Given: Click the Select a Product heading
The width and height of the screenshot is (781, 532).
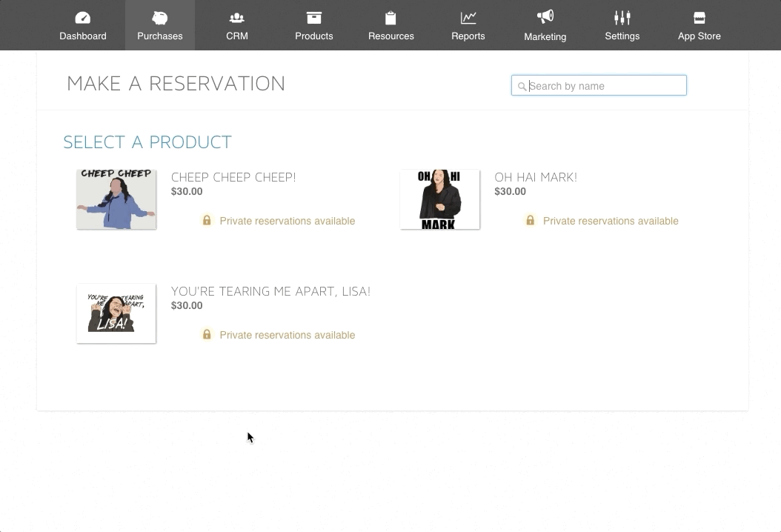Looking at the screenshot, I should coord(147,142).
